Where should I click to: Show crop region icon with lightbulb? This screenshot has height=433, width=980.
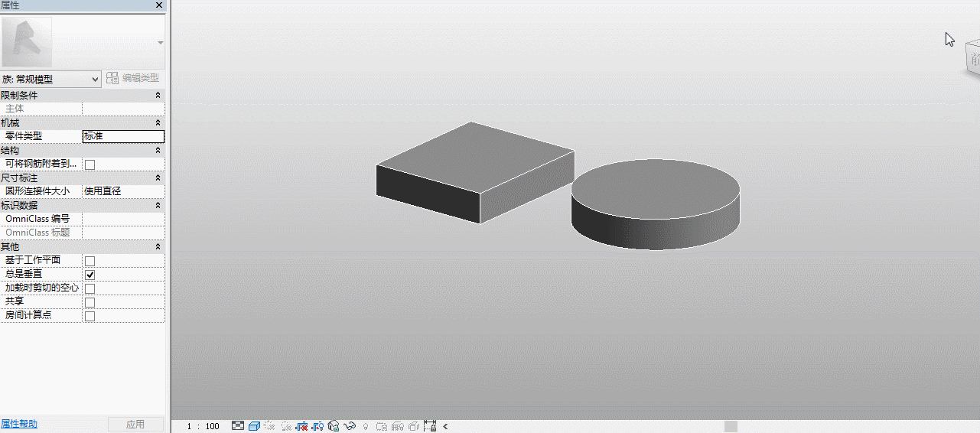click(317, 426)
